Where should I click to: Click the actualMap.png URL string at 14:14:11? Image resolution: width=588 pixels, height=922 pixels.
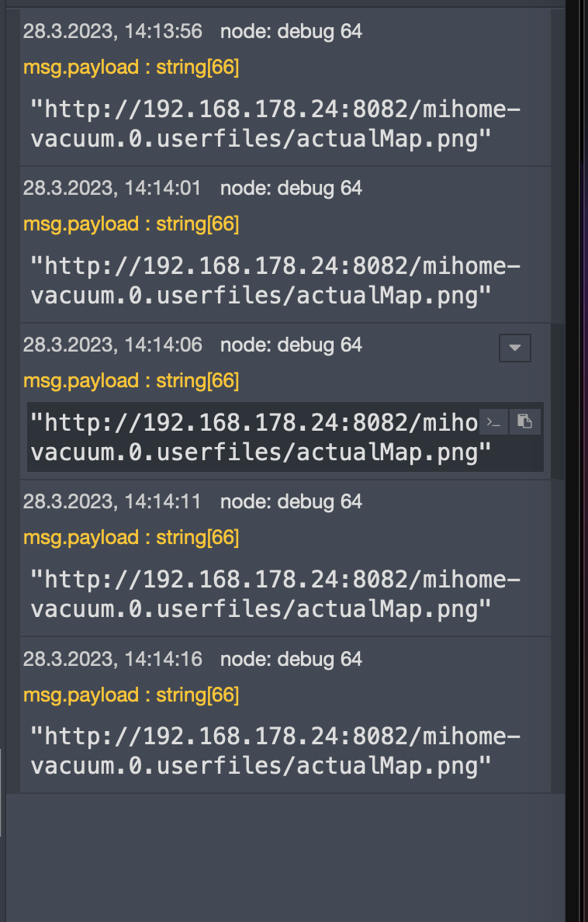coord(275,594)
